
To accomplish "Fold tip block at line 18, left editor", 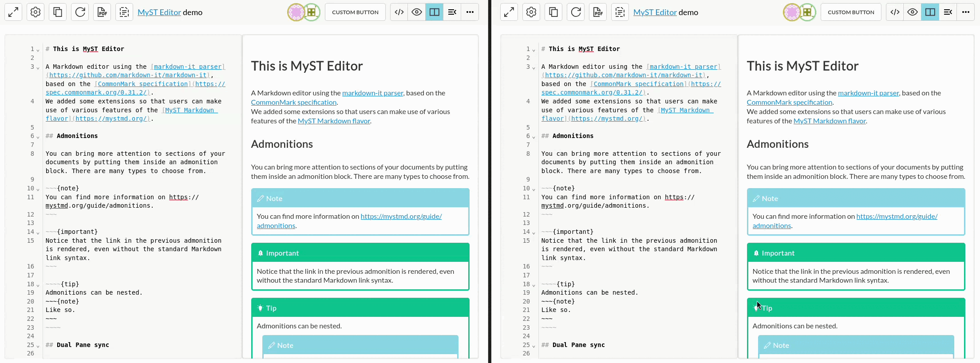I will (38, 285).
